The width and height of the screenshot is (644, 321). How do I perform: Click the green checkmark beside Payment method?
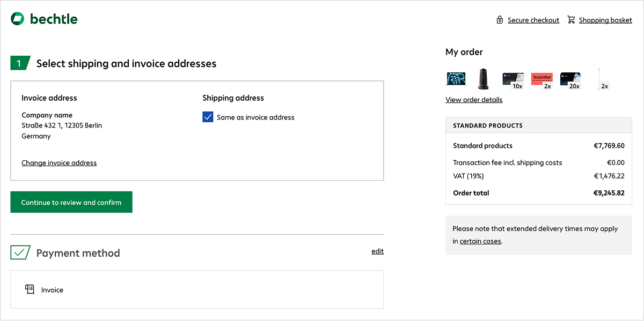[x=20, y=252]
